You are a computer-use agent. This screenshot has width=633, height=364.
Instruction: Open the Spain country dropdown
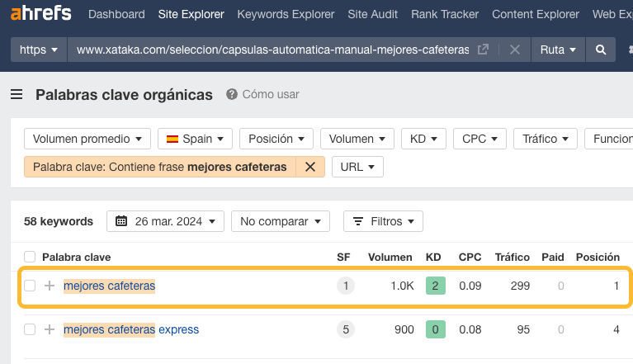coord(195,139)
